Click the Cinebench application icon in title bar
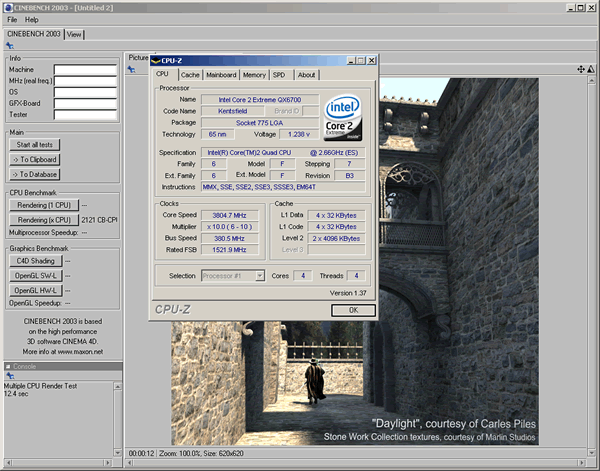 [x=8, y=8]
